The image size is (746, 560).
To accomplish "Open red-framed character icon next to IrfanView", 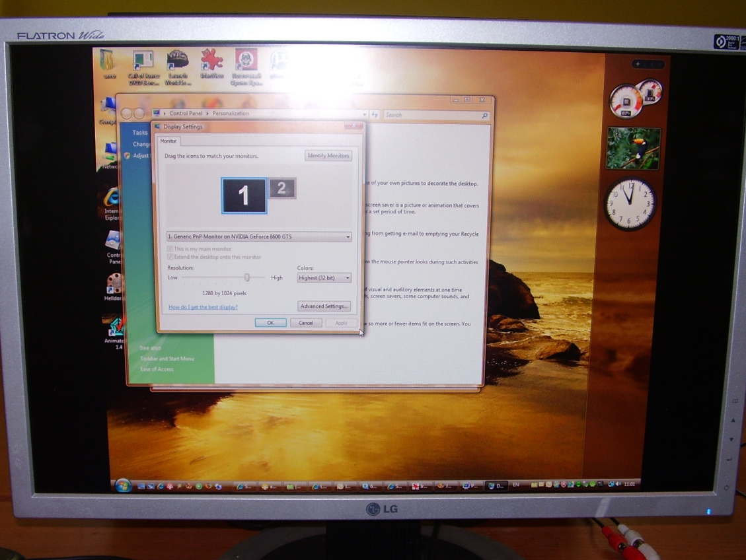I will (246, 67).
